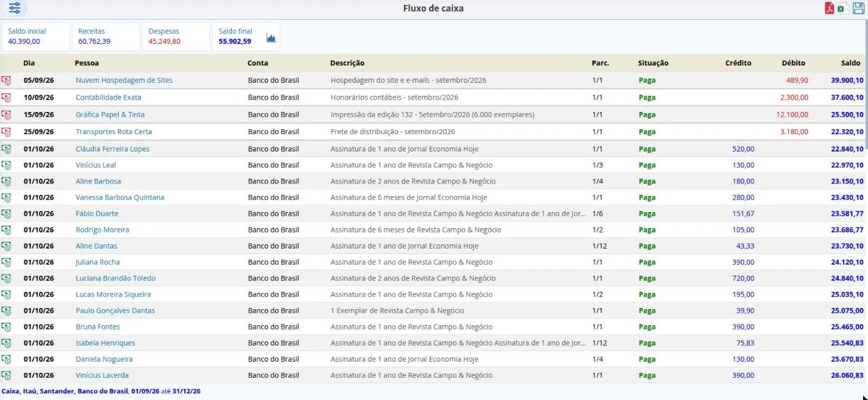Click the description 'Honorários contábeis - setembro/2026'
The width and height of the screenshot is (868, 400).
(x=395, y=98)
